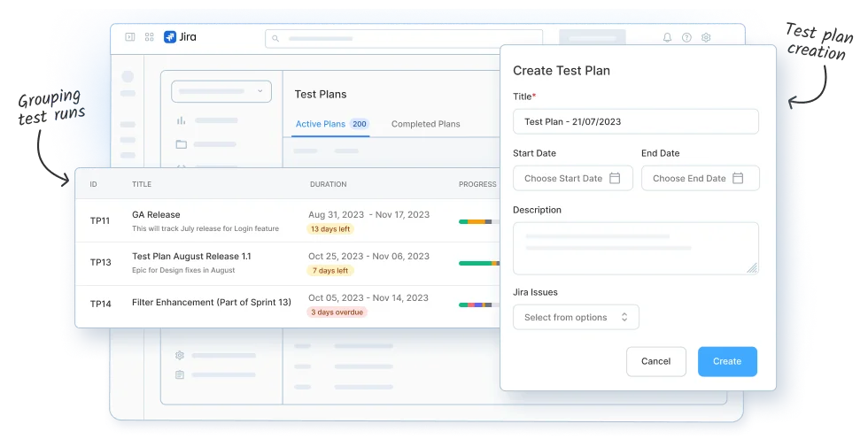This screenshot has height=447, width=868.
Task: Click the 13 days left badge
Action: pos(330,229)
